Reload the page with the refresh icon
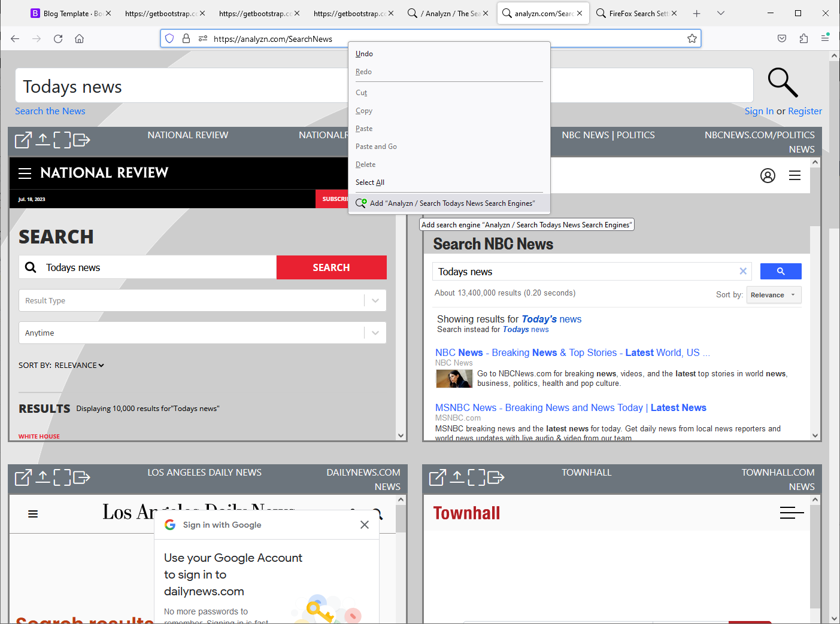Viewport: 840px width, 624px height. (x=58, y=39)
